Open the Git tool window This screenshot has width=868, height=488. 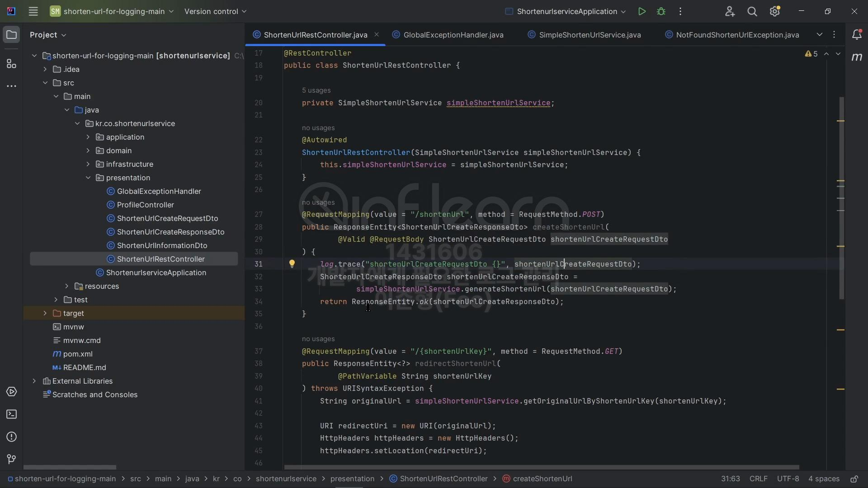tap(11, 460)
